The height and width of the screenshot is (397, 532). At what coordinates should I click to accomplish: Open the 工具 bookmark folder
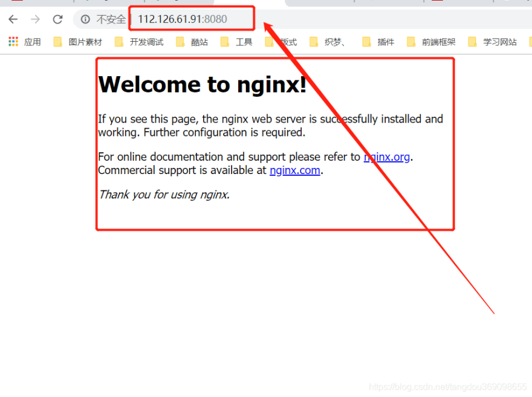(236, 42)
